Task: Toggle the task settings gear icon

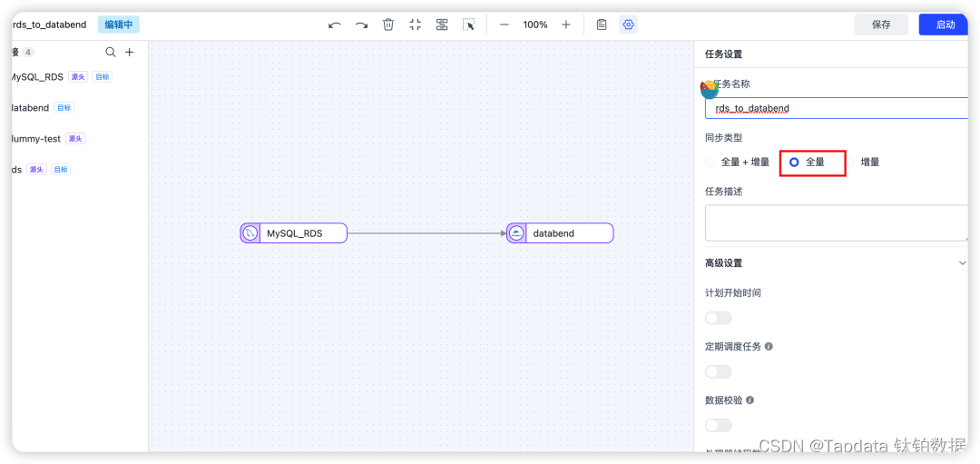Action: (x=628, y=25)
